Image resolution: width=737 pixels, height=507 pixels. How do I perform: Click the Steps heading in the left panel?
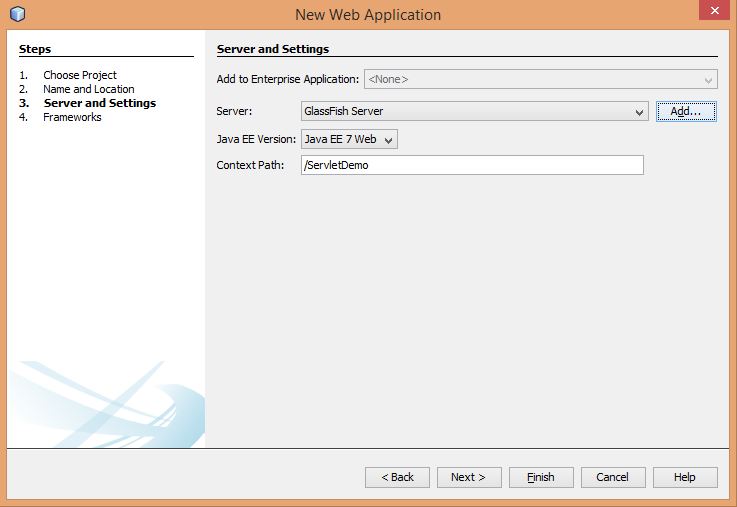coord(35,49)
